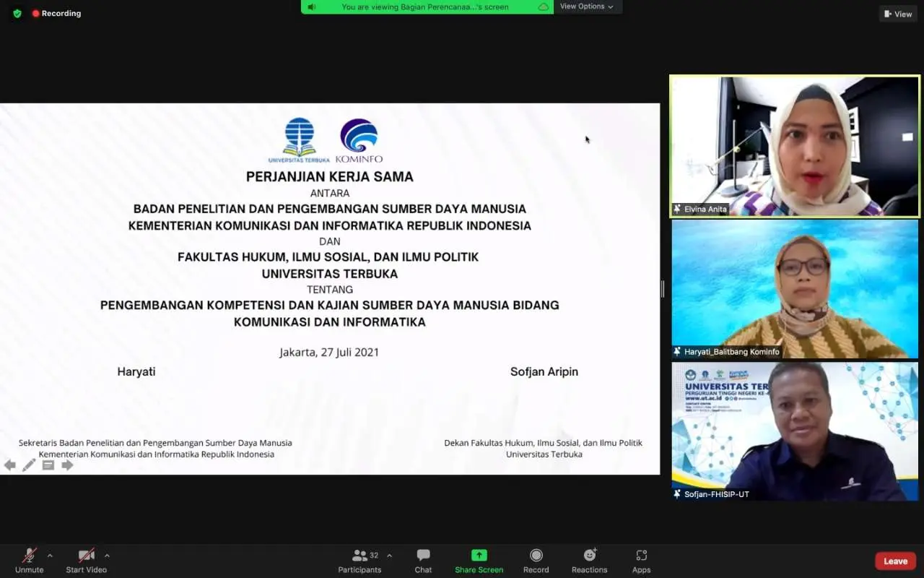Leave the meeting
The image size is (924, 578).
click(895, 561)
